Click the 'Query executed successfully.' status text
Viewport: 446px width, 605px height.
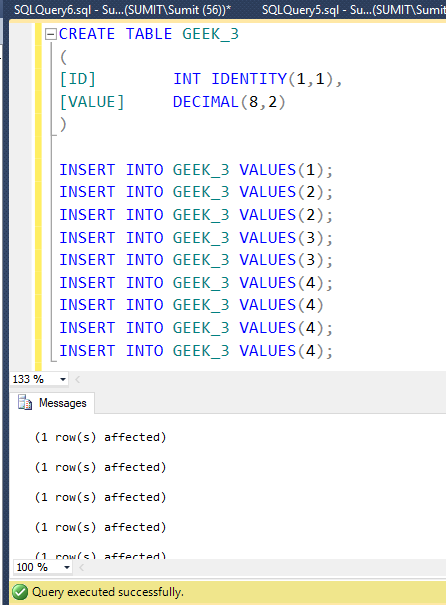[x=108, y=592]
